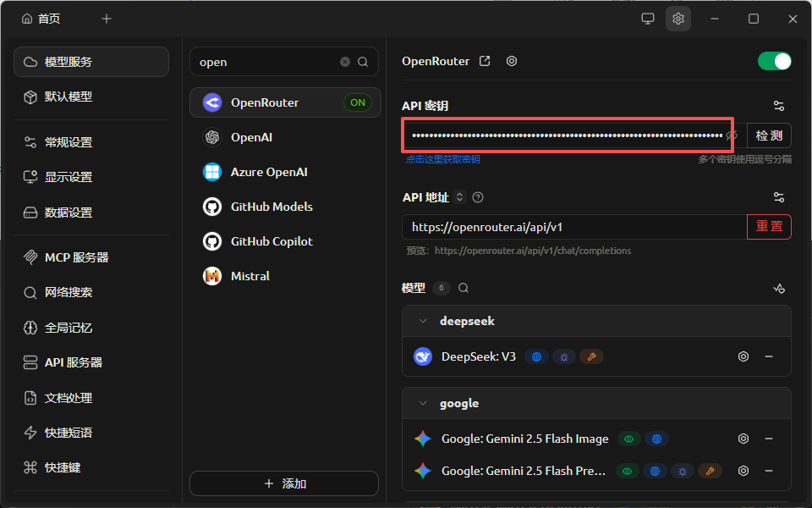This screenshot has width=812, height=508.
Task: Open OpenRouter website via external link icon
Action: tap(485, 60)
